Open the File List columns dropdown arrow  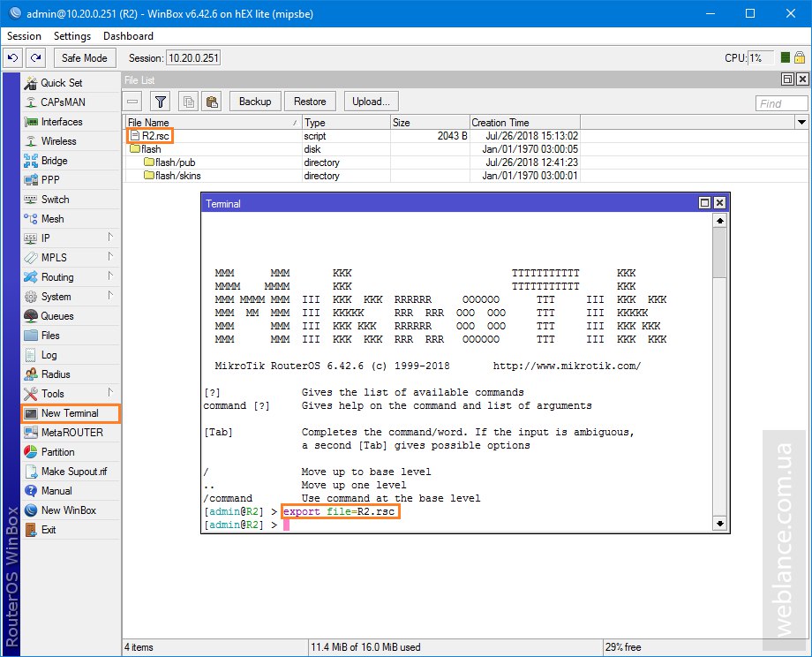click(801, 122)
